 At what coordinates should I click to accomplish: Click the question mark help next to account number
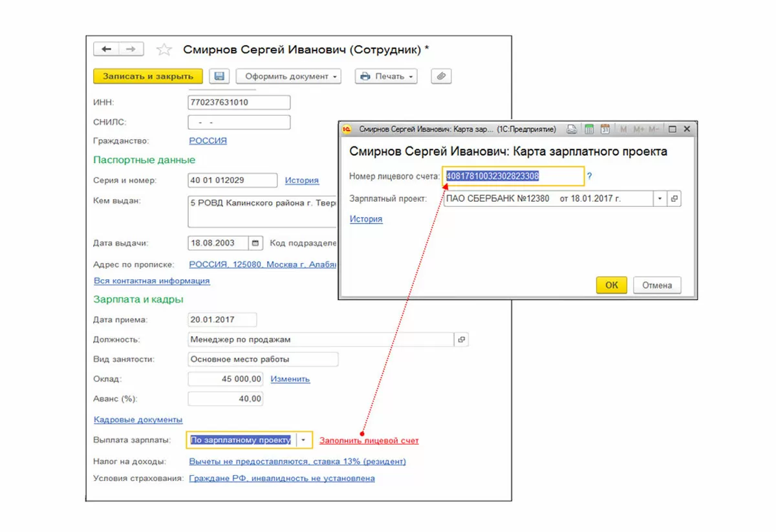coord(590,176)
